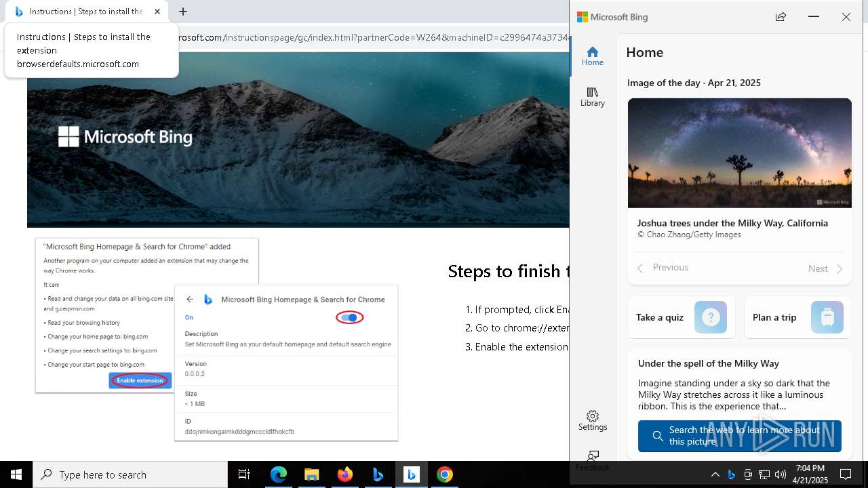The image size is (868, 488).
Task: Click the Home page heading in Bing app
Action: [645, 52]
